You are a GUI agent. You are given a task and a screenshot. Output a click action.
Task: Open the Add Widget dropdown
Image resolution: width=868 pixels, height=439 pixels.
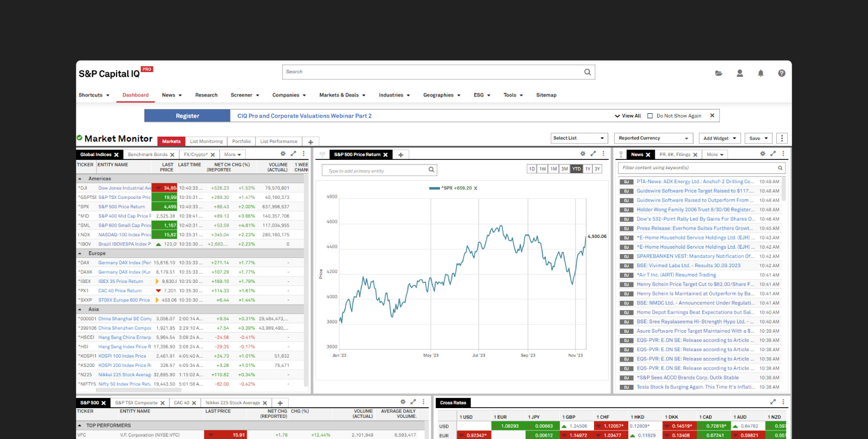pyautogui.click(x=720, y=138)
